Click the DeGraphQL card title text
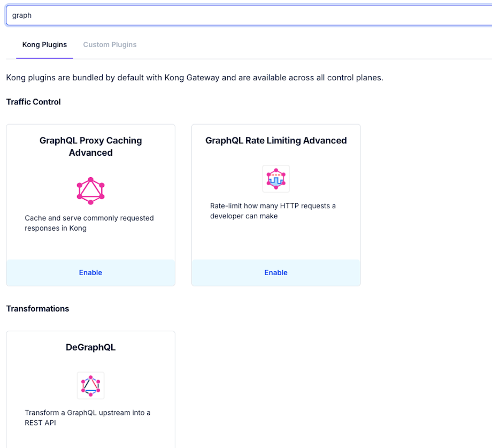Screen dimensions: 492x448 tap(90, 347)
